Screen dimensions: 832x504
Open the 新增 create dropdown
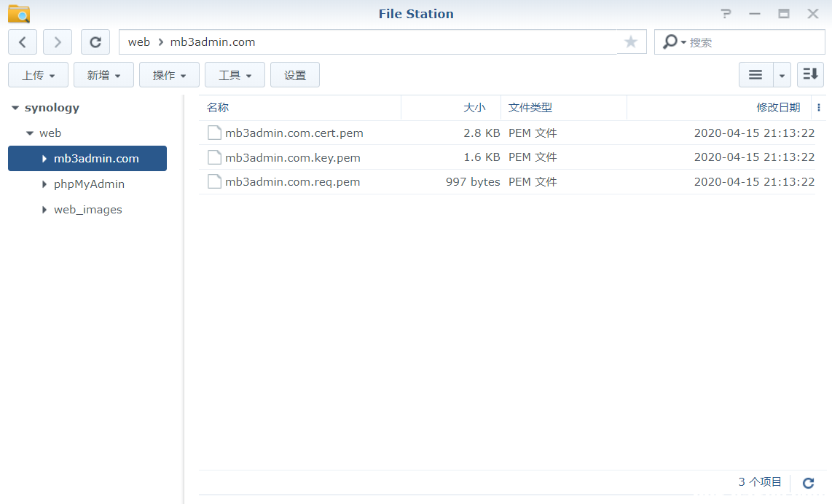(x=103, y=75)
